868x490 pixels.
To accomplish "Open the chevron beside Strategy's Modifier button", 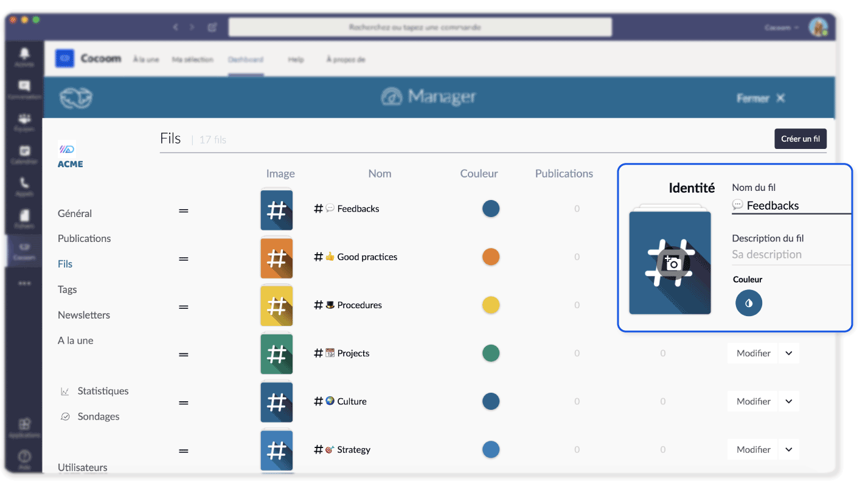I will click(789, 449).
